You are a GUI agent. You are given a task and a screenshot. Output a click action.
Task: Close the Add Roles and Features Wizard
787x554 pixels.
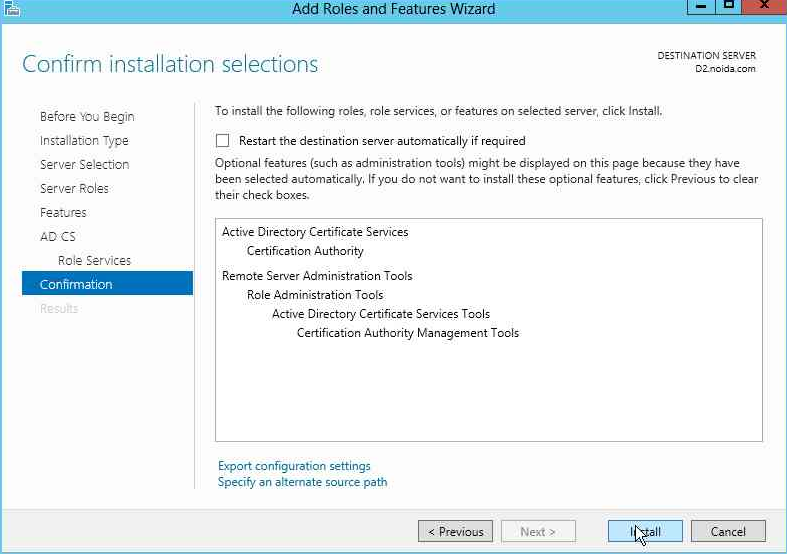[764, 7]
